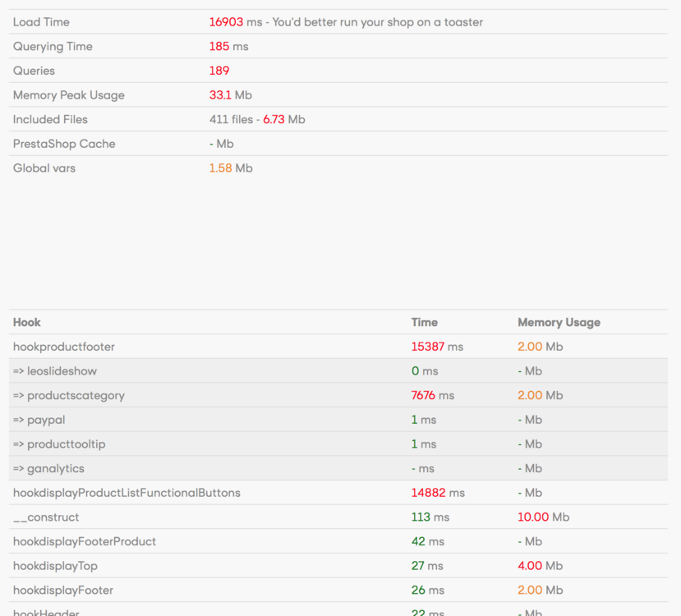681x616 pixels.
Task: Click the Hook column header
Action: [x=27, y=323]
